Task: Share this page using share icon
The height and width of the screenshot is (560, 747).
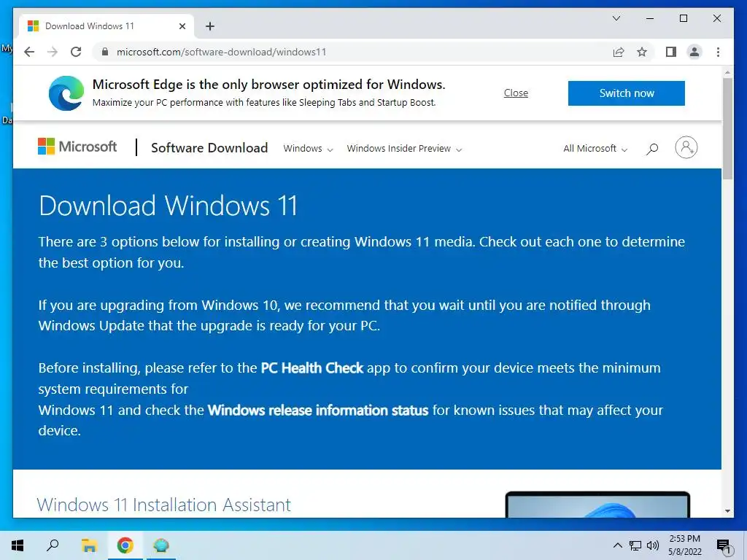Action: click(619, 52)
